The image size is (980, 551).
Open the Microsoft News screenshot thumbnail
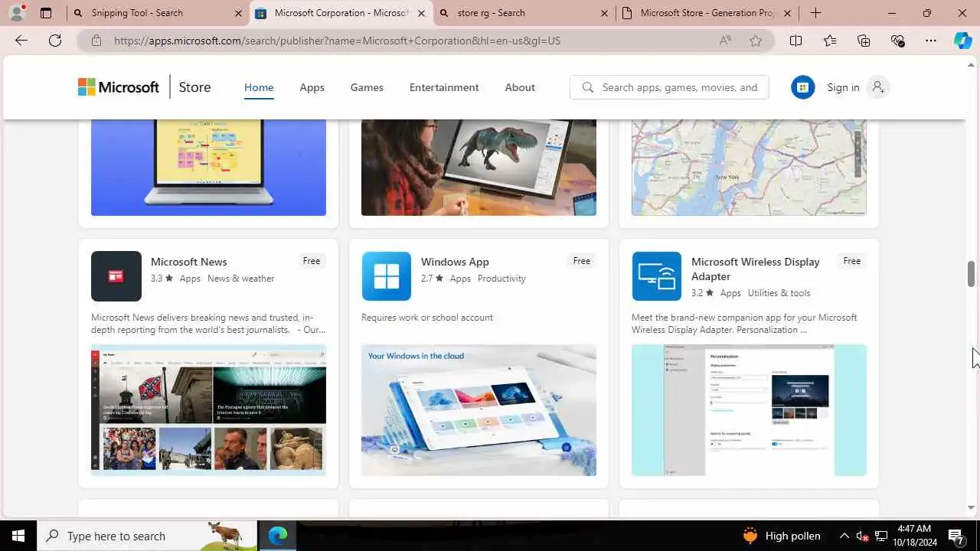[x=208, y=410]
